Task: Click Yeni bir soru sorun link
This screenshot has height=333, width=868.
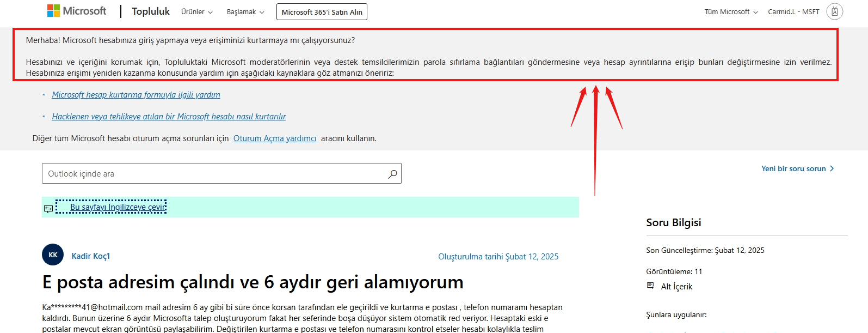Action: 797,168
